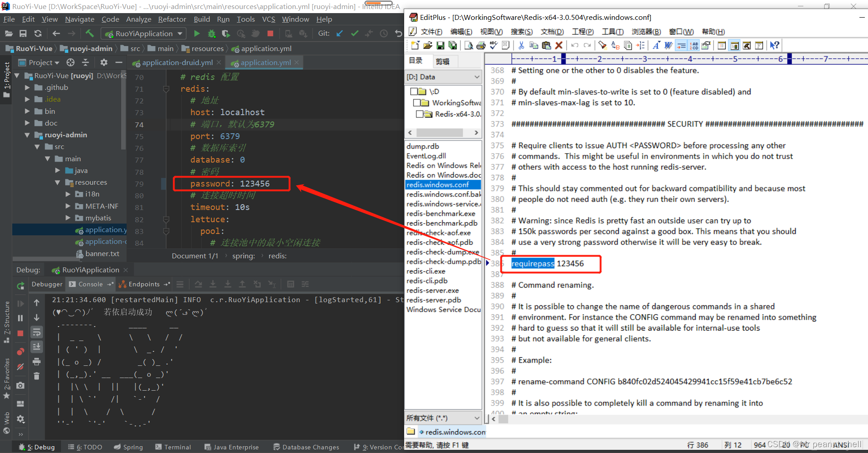The width and height of the screenshot is (868, 453).
Task: Open Endpoints tab in Debug panel
Action: [144, 284]
